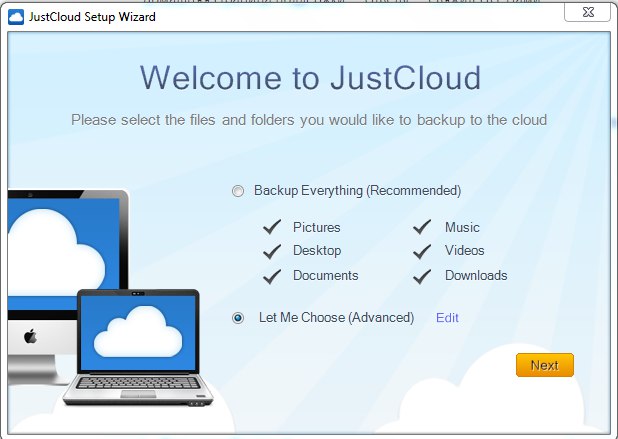Screen dimensions: 618x439
Task: Click the Documents label
Action: point(326,275)
